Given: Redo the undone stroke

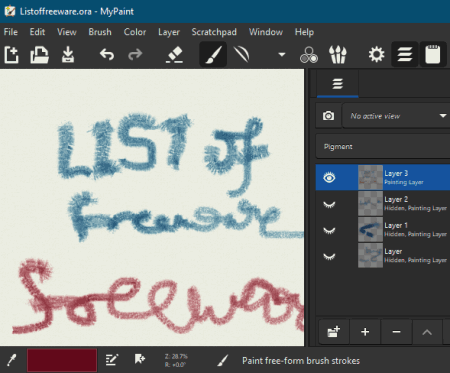Looking at the screenshot, I should point(135,54).
